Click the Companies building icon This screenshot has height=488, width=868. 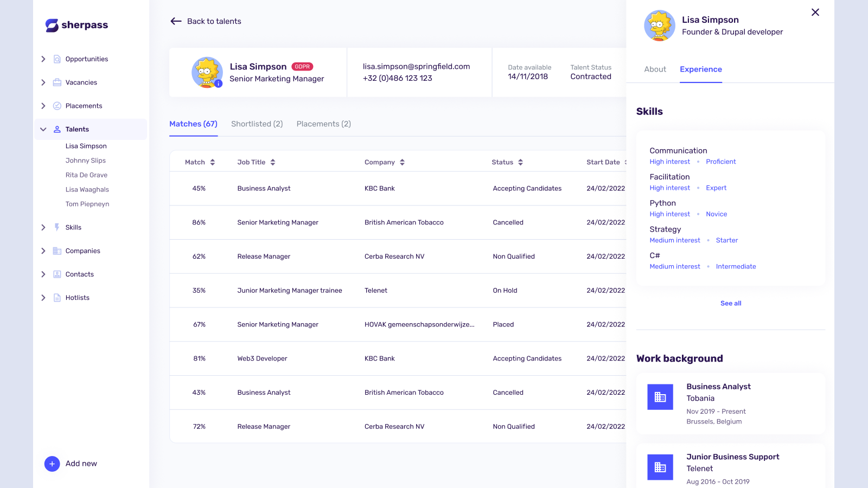tap(57, 251)
